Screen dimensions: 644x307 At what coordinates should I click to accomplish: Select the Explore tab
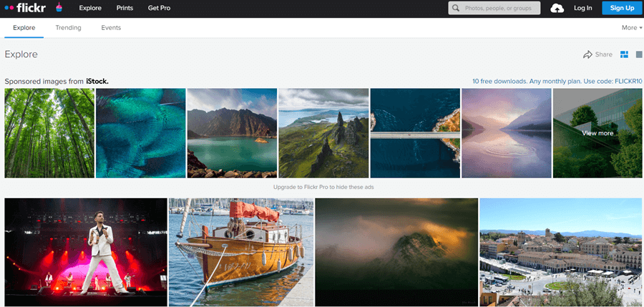click(24, 28)
